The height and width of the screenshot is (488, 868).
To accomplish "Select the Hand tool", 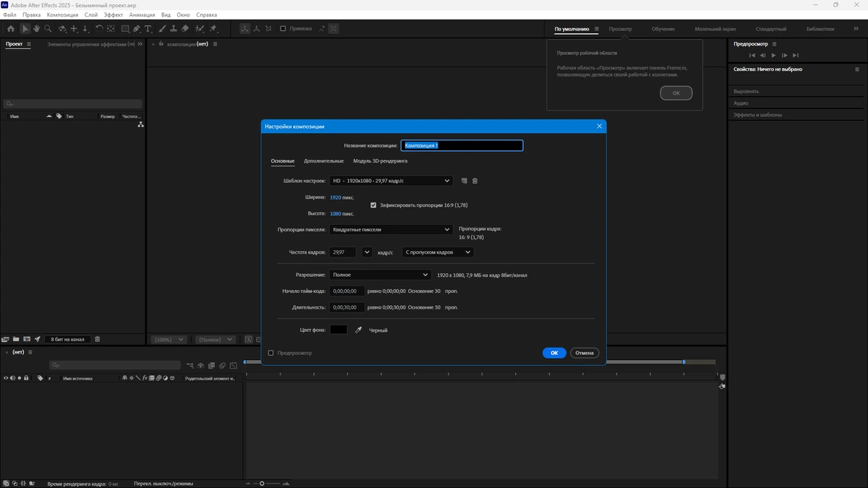I will 36,29.
